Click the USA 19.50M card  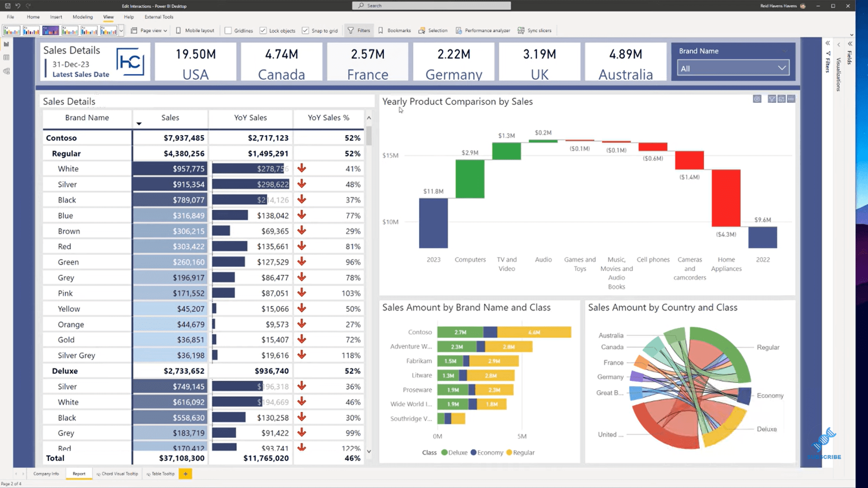point(196,62)
